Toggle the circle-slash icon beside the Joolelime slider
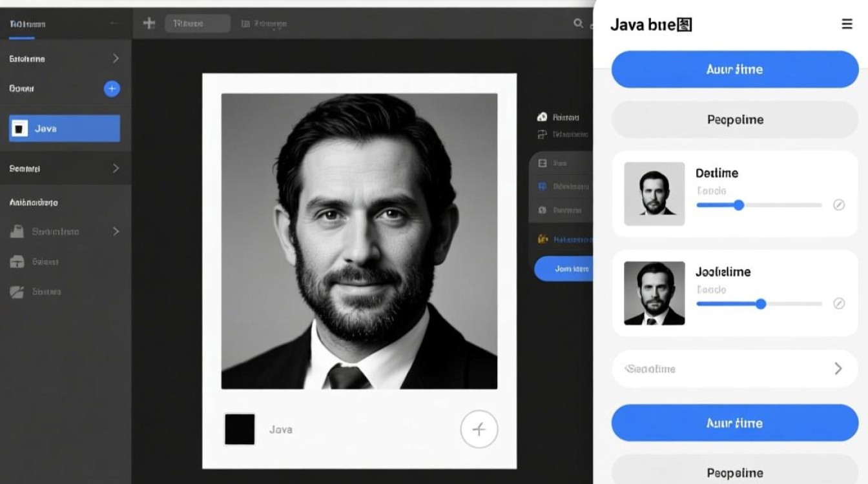Screen dimensions: 868x484 (839, 303)
